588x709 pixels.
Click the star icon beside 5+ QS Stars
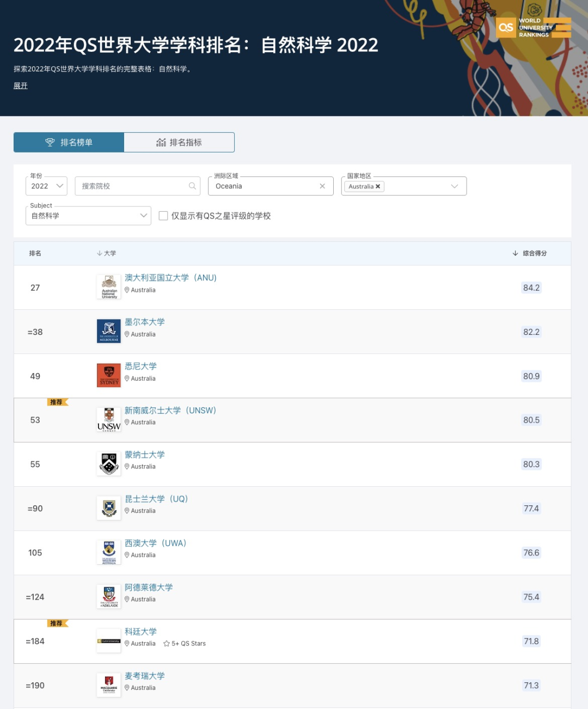coord(167,644)
